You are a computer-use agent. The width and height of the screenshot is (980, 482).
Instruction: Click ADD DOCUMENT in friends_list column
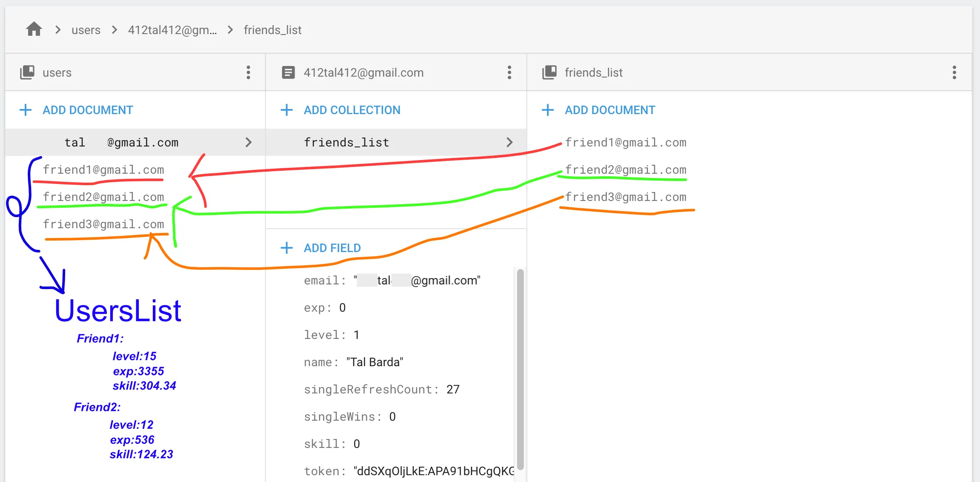(610, 110)
